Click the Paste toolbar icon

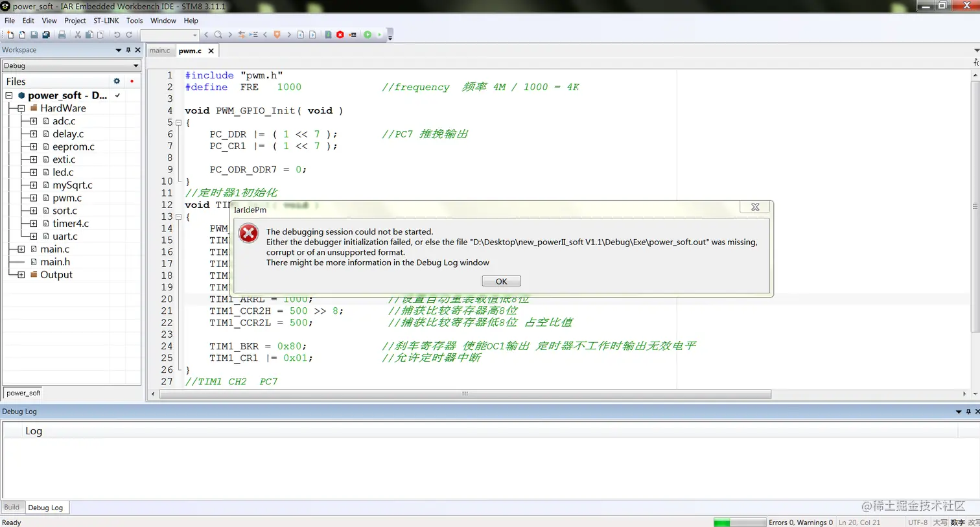[x=100, y=35]
